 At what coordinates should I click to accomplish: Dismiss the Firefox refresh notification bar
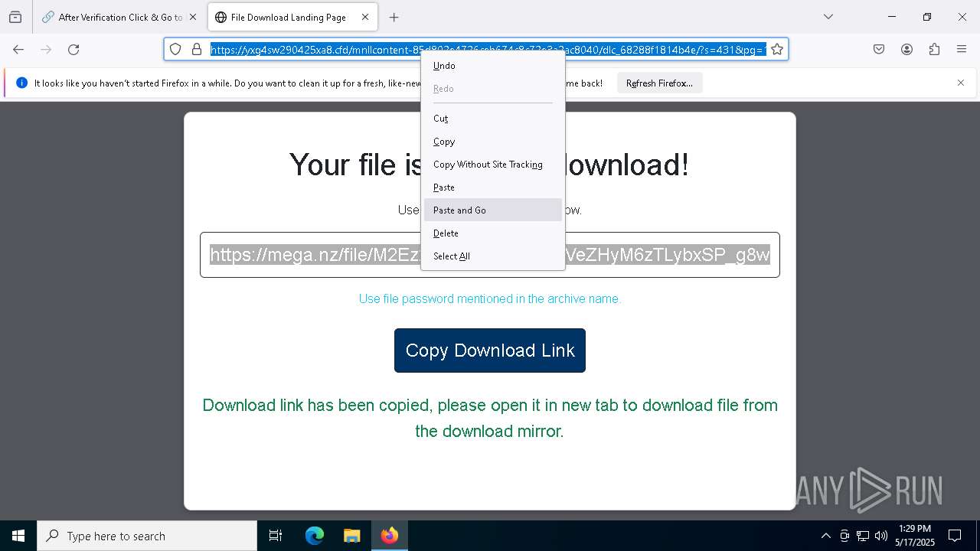click(961, 83)
